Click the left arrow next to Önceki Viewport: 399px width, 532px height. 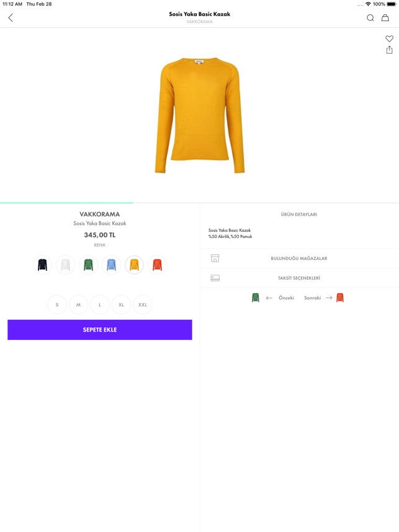pyautogui.click(x=269, y=298)
